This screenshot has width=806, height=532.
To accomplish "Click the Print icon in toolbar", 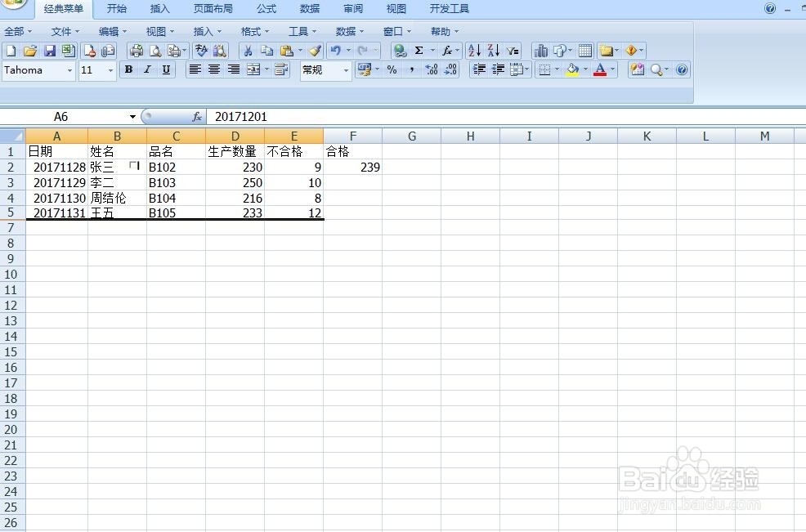I will coord(137,51).
